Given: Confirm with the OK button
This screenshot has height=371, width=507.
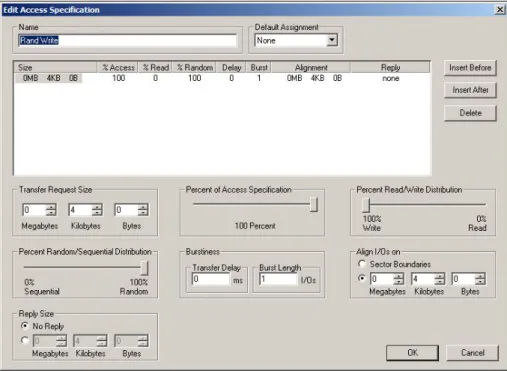Looking at the screenshot, I should (412, 353).
